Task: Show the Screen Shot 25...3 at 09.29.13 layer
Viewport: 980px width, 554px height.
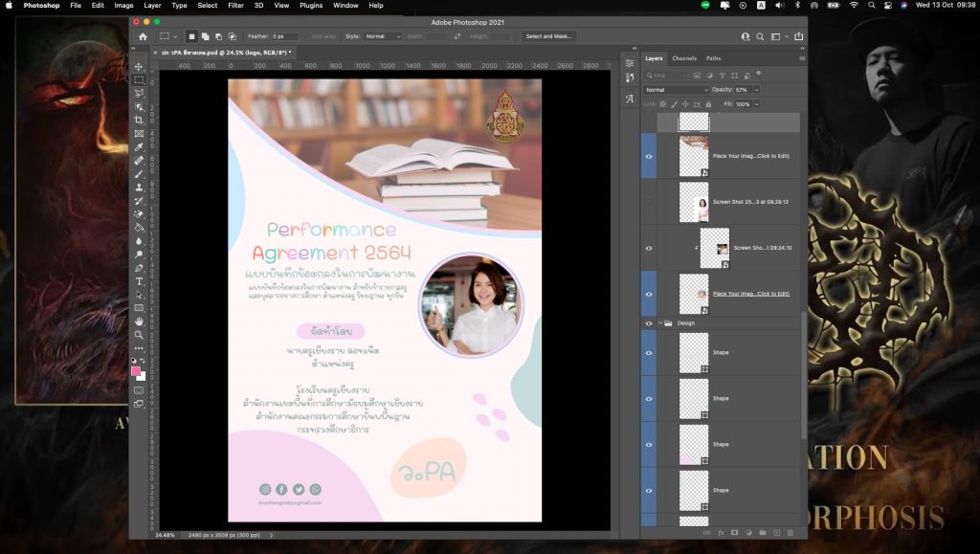Action: tap(649, 202)
